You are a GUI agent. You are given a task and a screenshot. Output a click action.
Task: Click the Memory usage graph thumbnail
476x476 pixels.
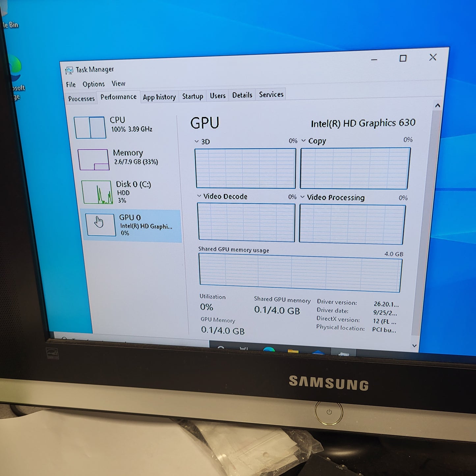(93, 160)
